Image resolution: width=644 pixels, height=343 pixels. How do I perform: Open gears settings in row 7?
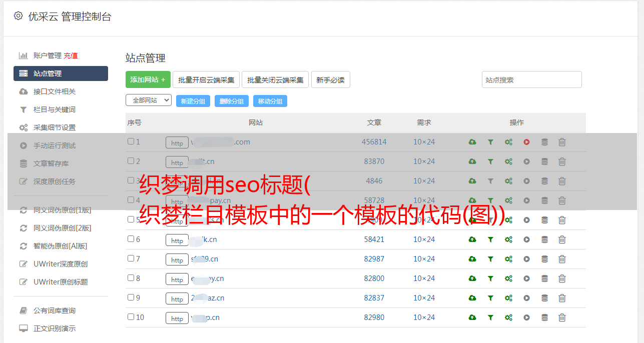(508, 259)
